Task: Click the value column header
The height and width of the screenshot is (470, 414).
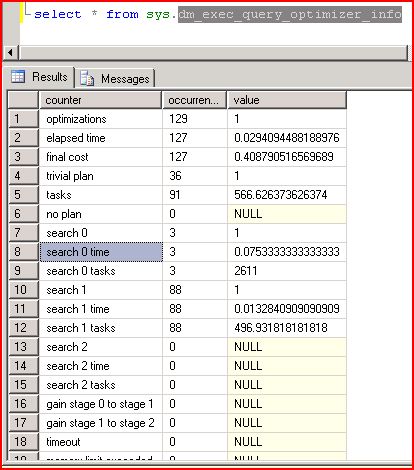Action: tap(287, 100)
